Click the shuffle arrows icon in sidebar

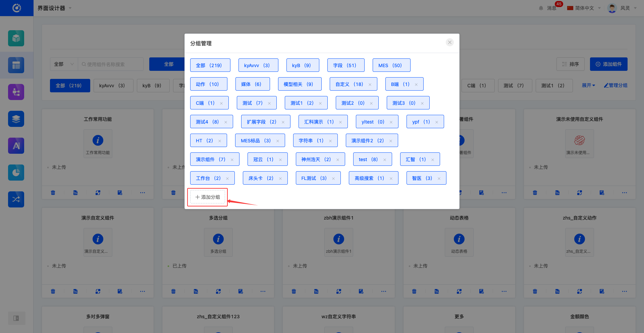tap(16, 199)
